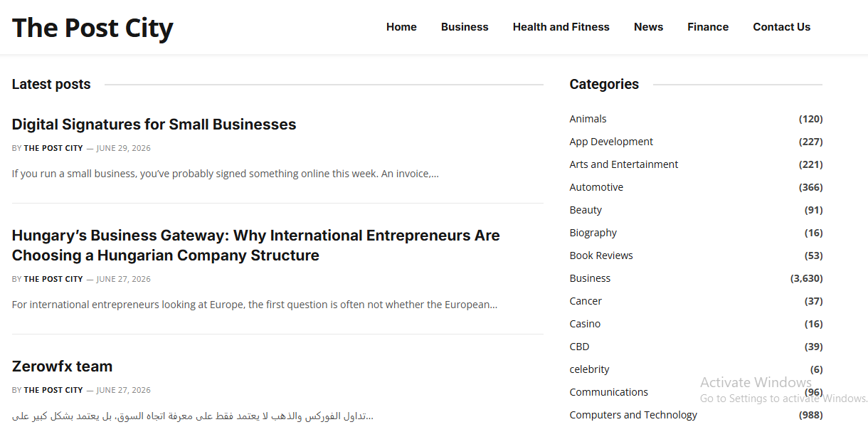Click author The Post City under Digital Signatures post
868x427 pixels.
[53, 148]
